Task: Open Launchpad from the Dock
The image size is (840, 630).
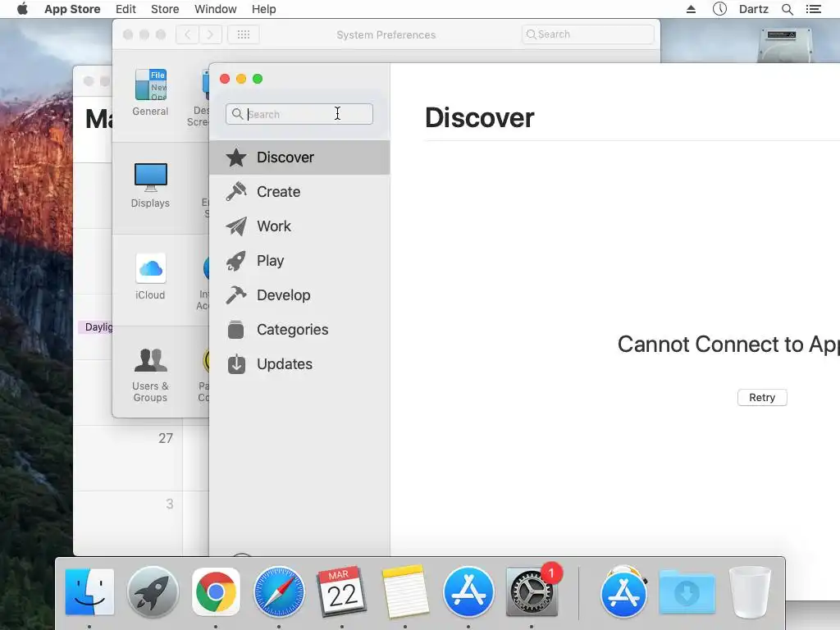Action: coord(153,591)
